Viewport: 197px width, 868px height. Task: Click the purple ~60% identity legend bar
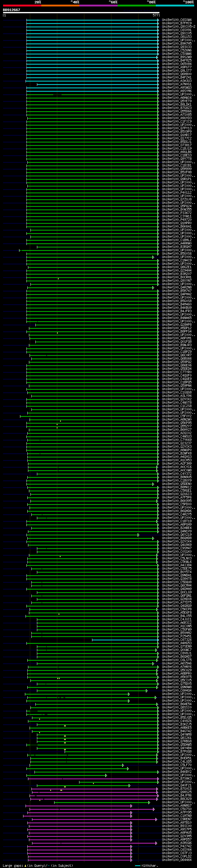pyautogui.click(x=98, y=6)
